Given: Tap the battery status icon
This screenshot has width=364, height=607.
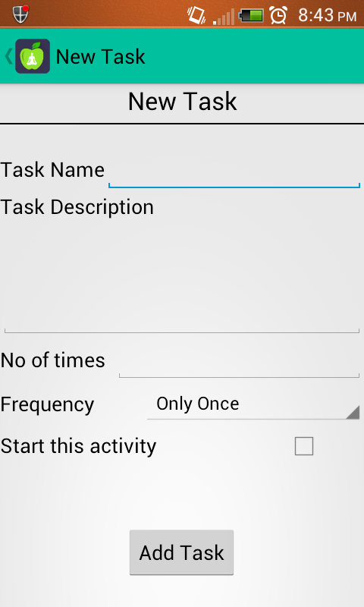Looking at the screenshot, I should tap(252, 16).
